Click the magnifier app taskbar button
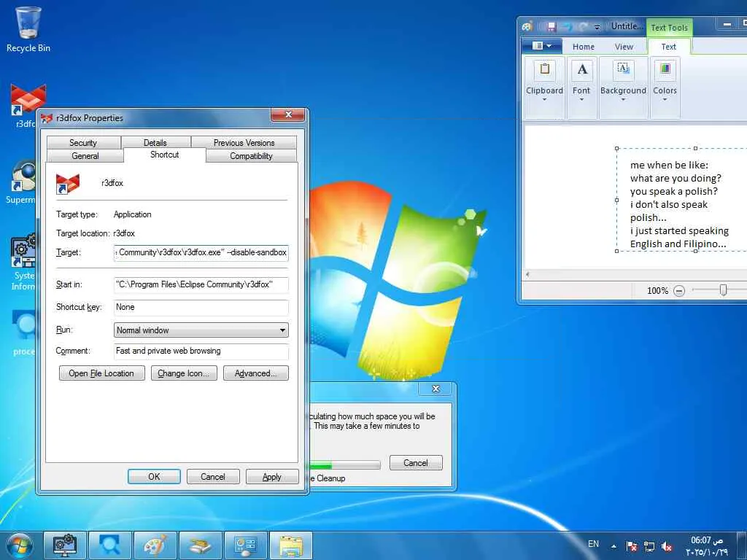 click(110, 545)
